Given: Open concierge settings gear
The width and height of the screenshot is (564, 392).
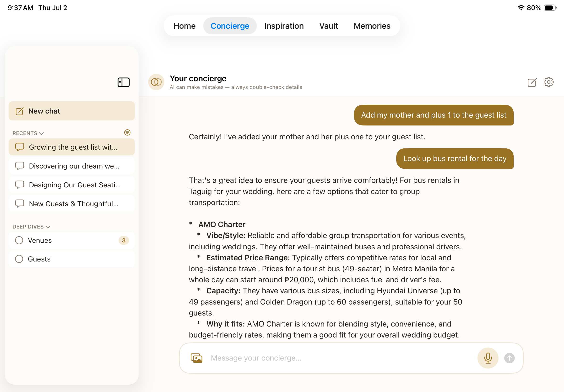Looking at the screenshot, I should click(x=548, y=82).
